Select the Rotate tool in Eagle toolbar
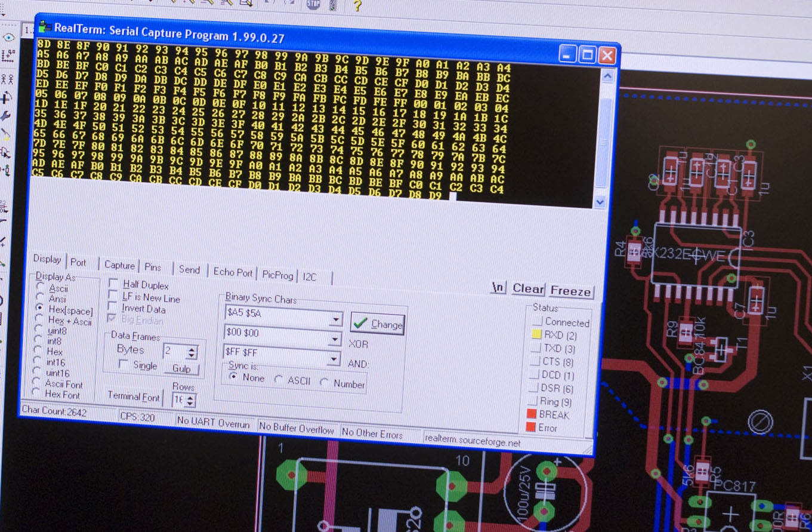 (7, 97)
